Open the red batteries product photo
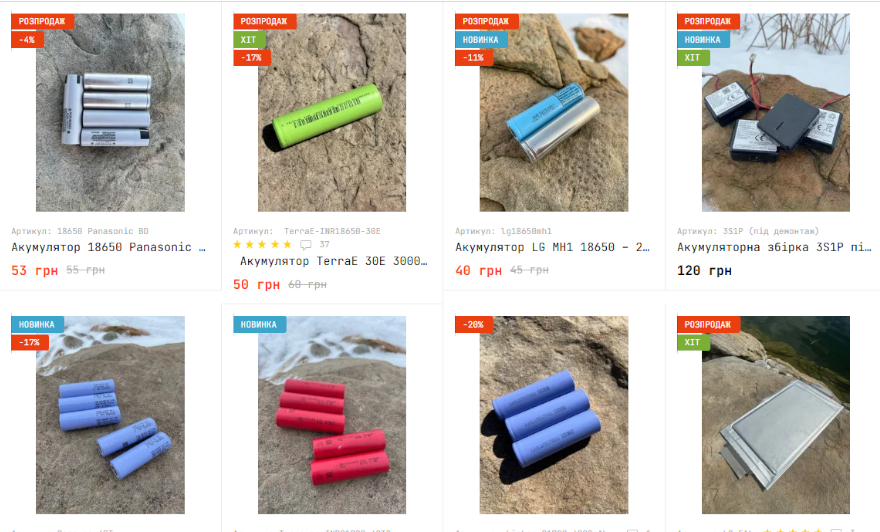The height and width of the screenshot is (532, 880). pos(332,415)
